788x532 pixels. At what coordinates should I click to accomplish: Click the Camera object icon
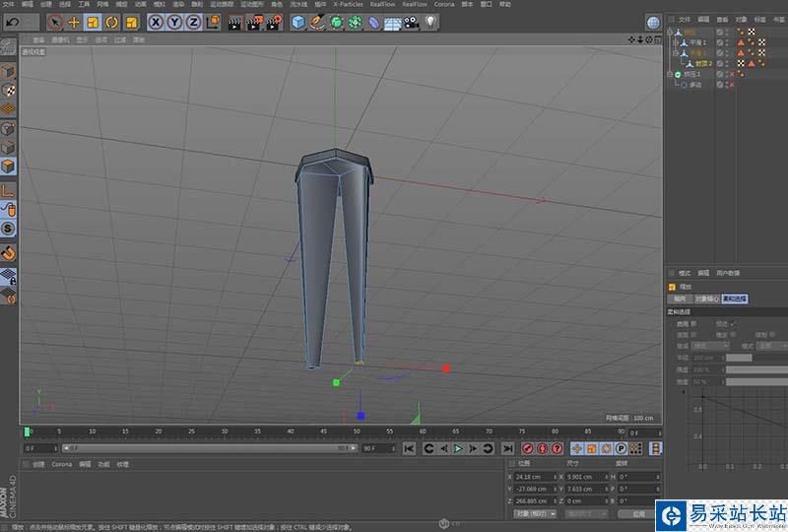tap(412, 22)
